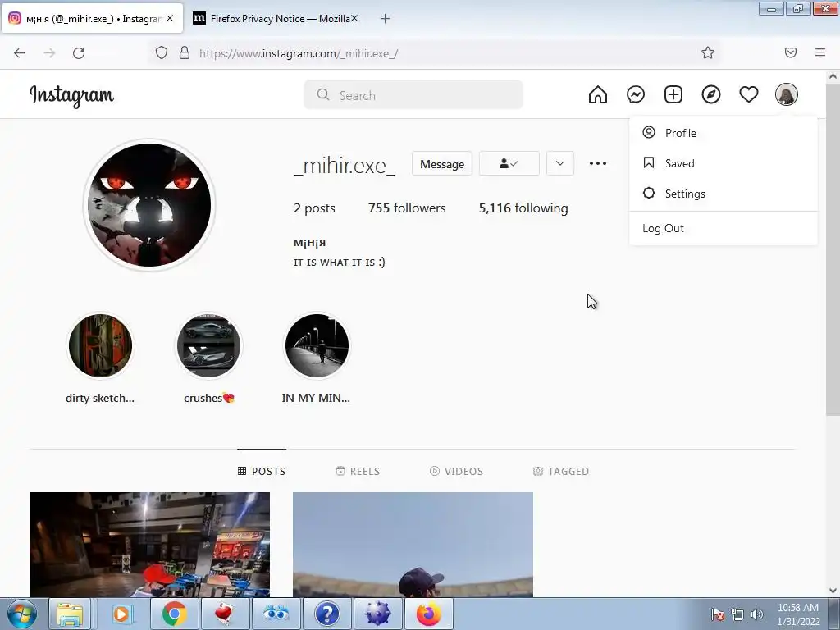Click the scrollbar down arrow
The image size is (840, 630).
tap(833, 591)
